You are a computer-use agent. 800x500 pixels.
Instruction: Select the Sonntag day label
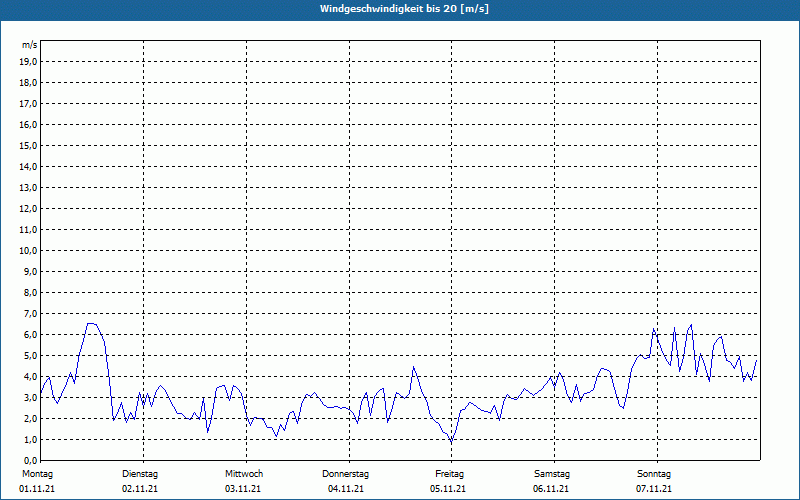click(654, 474)
